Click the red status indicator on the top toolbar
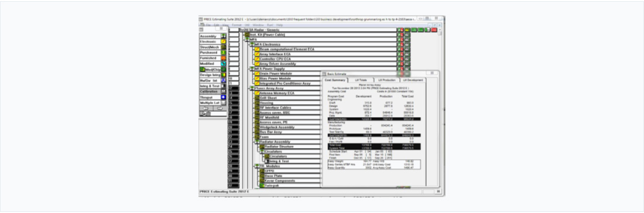This screenshot has width=644, height=213. coord(434,30)
